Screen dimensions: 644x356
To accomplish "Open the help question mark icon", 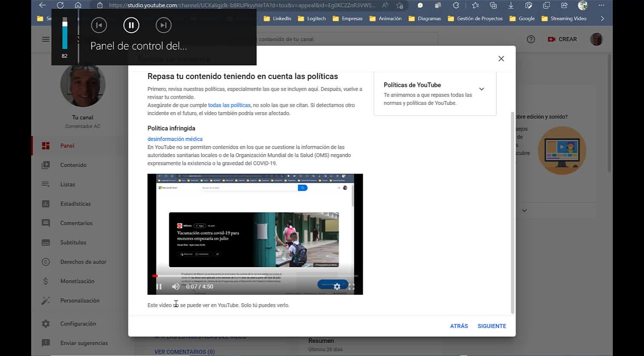I will 530,39.
